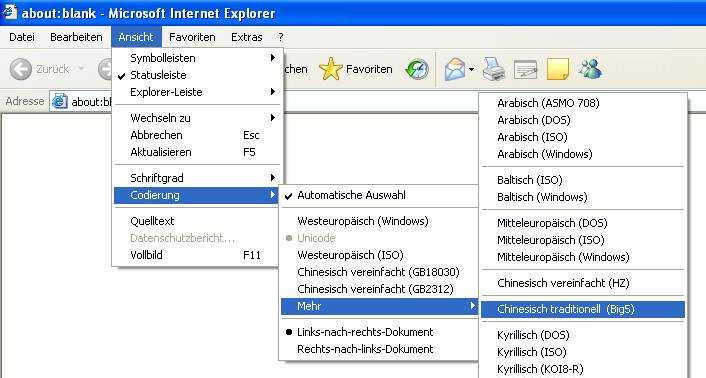
Task: Select Baltisch (Windows) encoding
Action: pyautogui.click(x=583, y=197)
